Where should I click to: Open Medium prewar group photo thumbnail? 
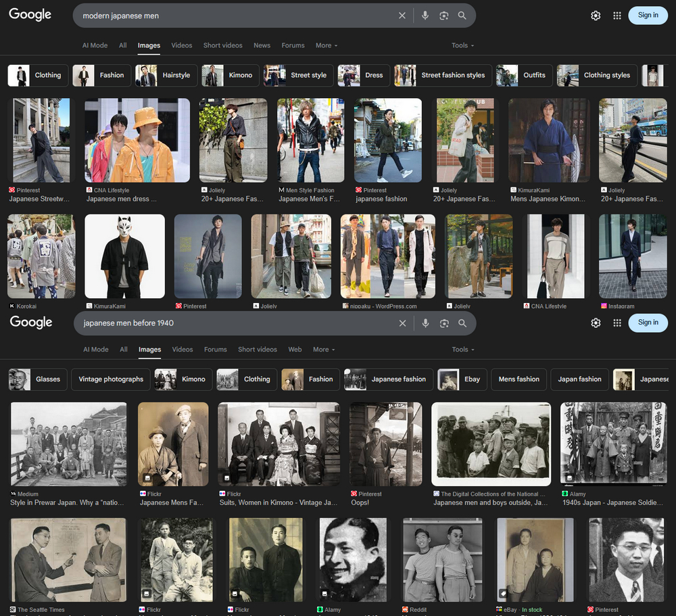(x=69, y=444)
